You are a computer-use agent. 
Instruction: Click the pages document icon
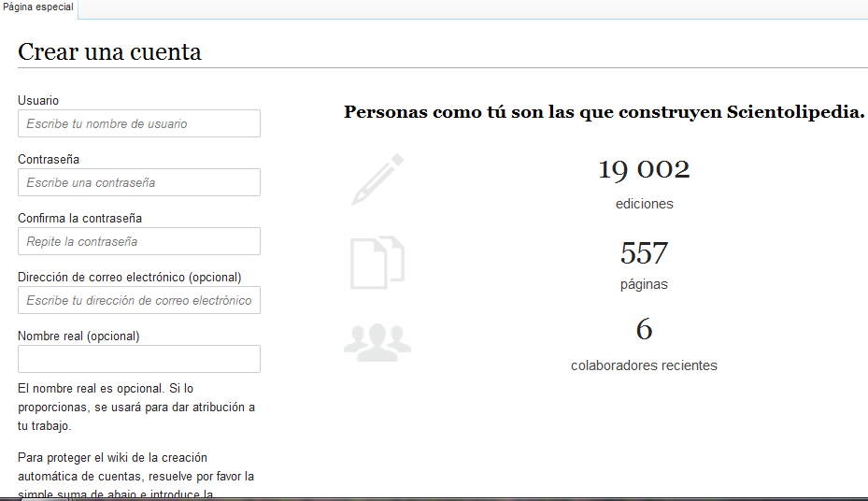click(x=377, y=263)
